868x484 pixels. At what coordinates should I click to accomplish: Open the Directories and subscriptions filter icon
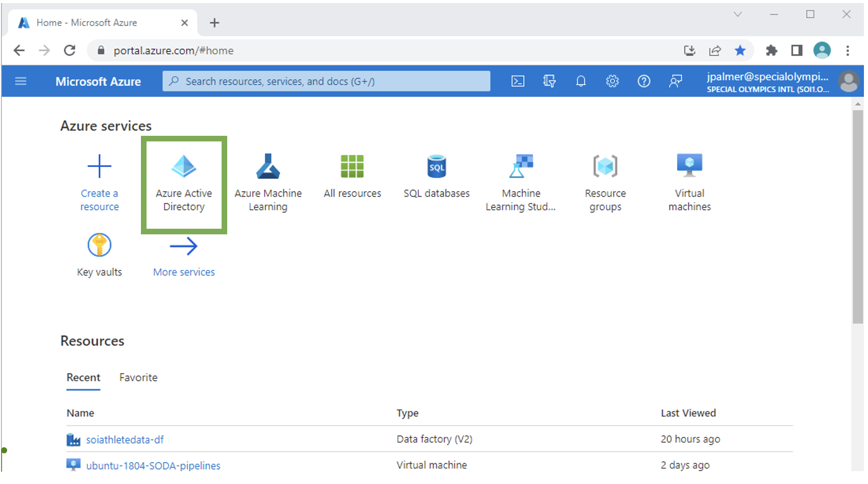tap(549, 81)
